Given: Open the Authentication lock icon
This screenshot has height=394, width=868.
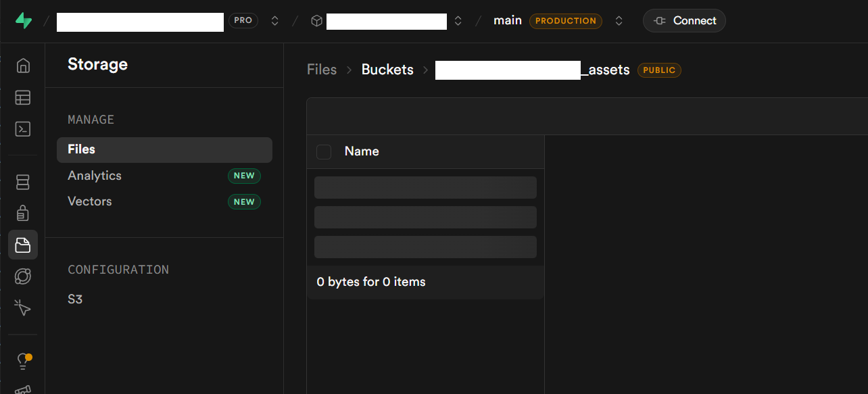Looking at the screenshot, I should pos(23,214).
